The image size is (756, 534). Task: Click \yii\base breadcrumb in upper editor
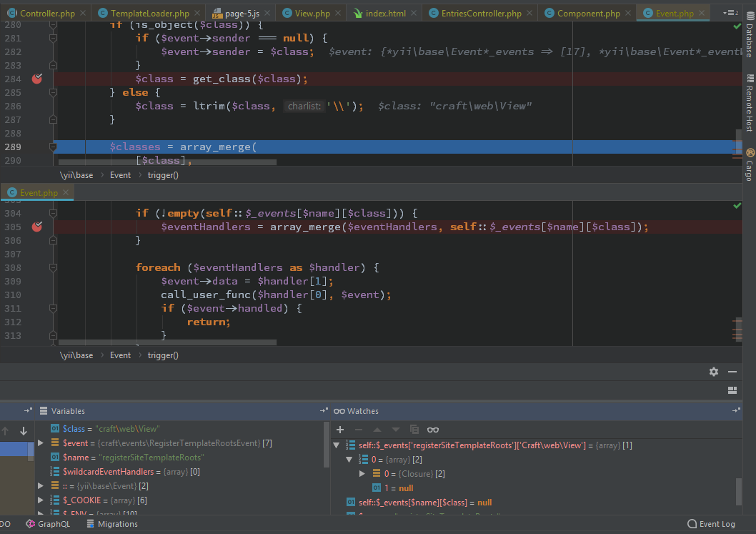[x=76, y=175]
